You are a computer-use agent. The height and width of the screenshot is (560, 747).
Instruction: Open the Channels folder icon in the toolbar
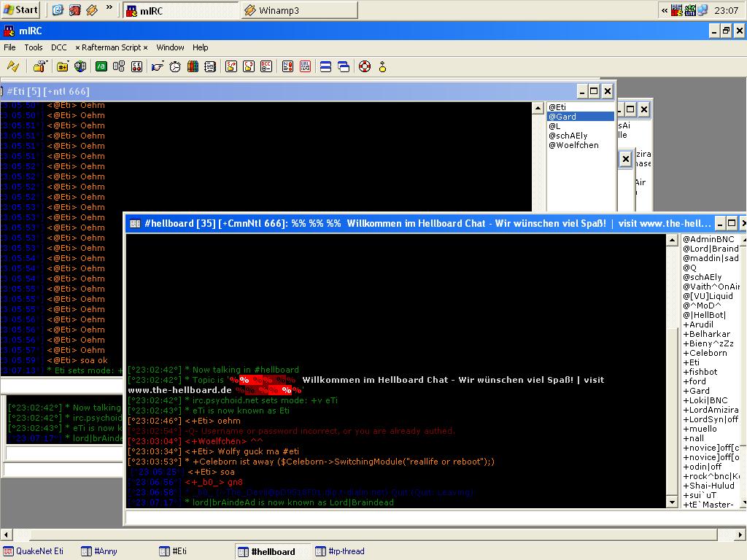click(x=63, y=66)
